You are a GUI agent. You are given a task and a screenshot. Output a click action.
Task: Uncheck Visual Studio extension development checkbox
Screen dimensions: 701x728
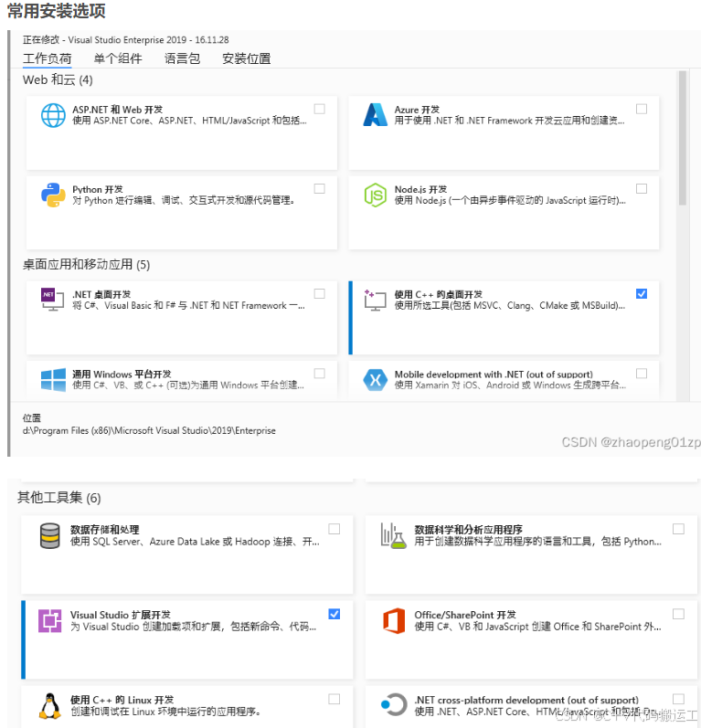point(334,614)
